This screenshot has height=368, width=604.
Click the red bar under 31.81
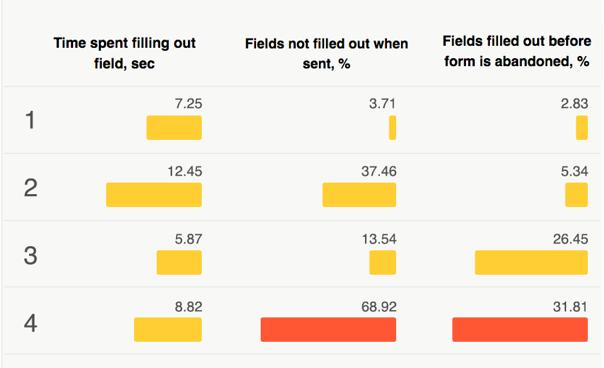(520, 329)
